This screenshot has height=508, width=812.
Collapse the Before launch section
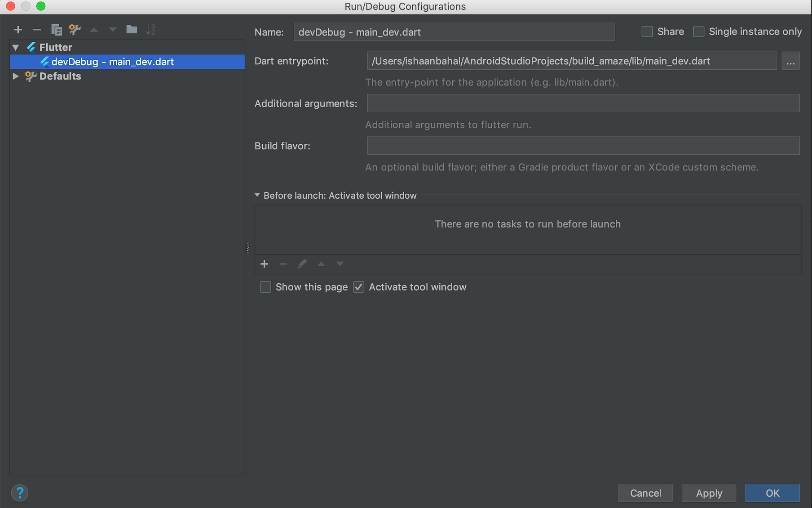pos(257,195)
